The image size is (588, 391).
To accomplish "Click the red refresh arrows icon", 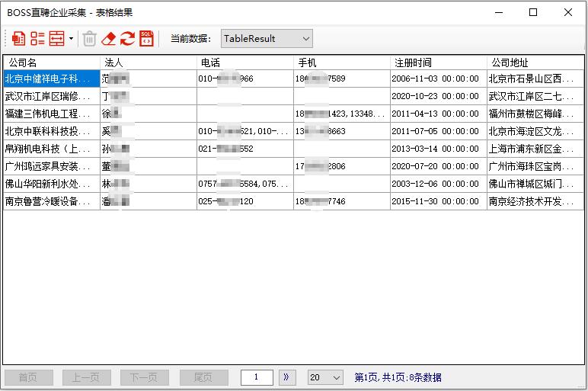I will pyautogui.click(x=127, y=38).
